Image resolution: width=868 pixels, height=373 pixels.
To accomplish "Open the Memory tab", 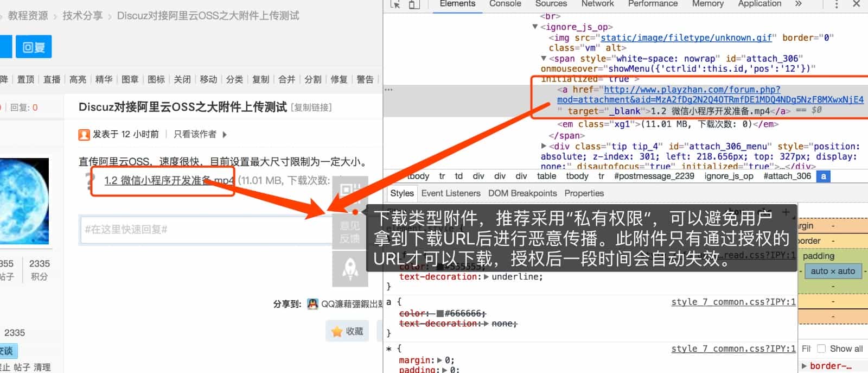I will click(708, 4).
